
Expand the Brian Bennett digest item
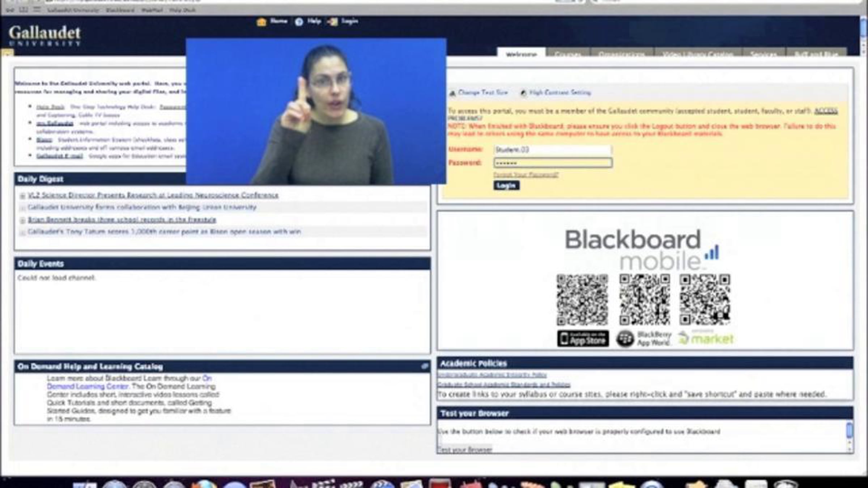click(22, 220)
